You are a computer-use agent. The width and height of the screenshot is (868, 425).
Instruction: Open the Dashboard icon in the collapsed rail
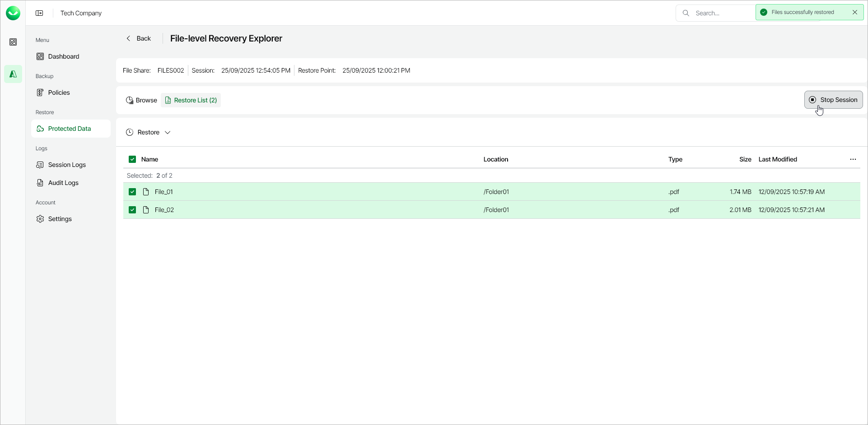(13, 42)
